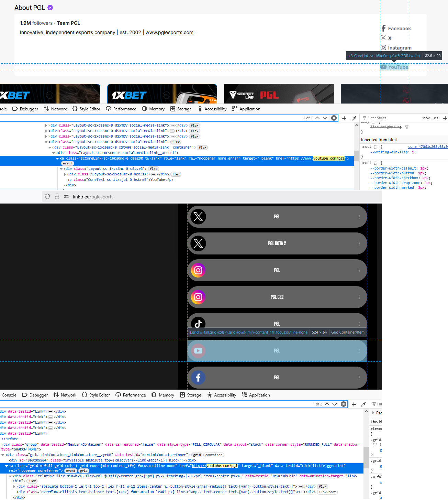Switch to Style Editor in the Twitch page devtools
Screen dimensions: 448x500
point(86,109)
